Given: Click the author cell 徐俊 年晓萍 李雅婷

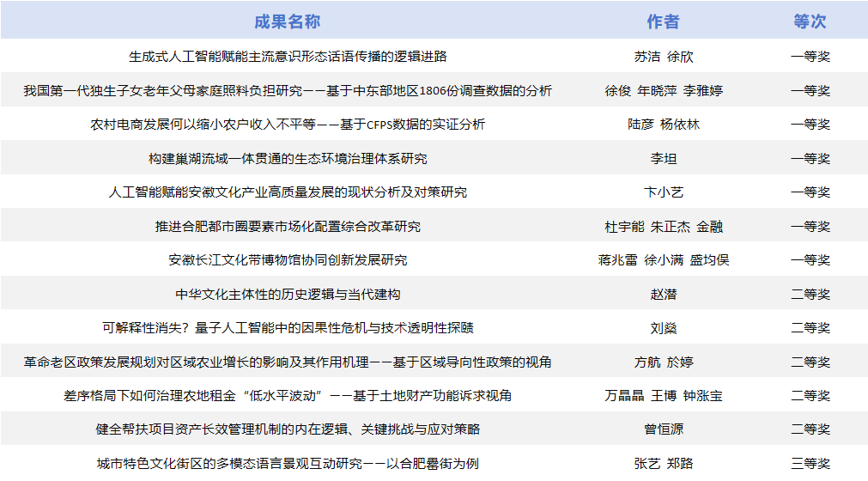Looking at the screenshot, I should click(x=663, y=90).
